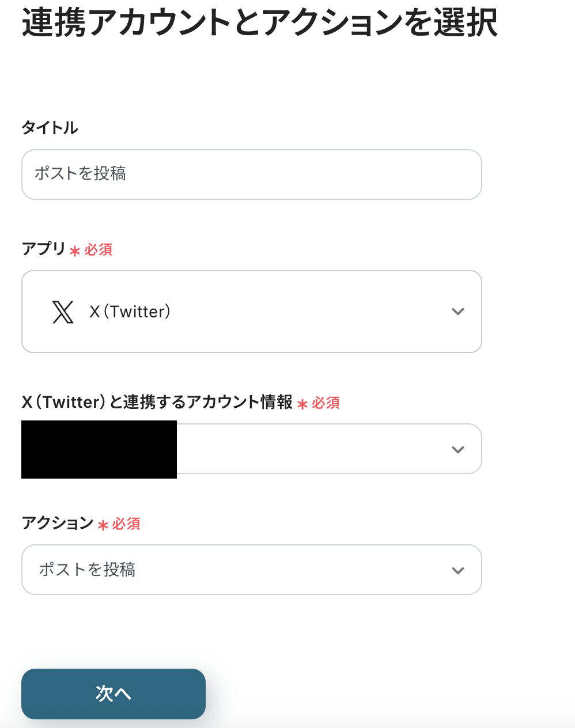575x728 pixels.
Task: Click the X (Twitter) logo icon
Action: coord(63,312)
